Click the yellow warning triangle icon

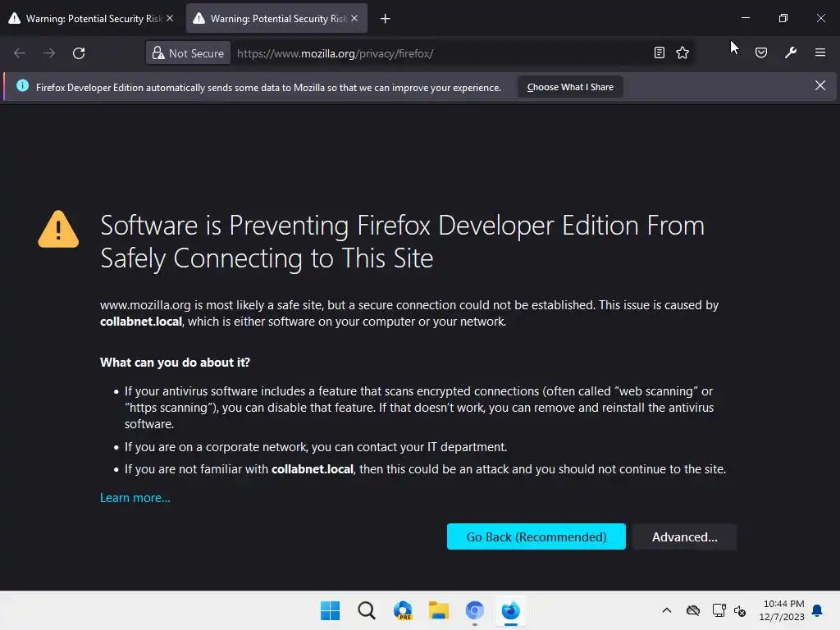(x=58, y=230)
